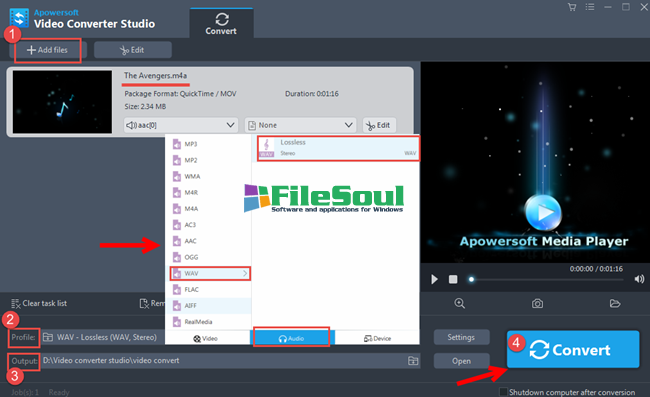
Task: Open the task list menu icon
Action: click(590, 7)
